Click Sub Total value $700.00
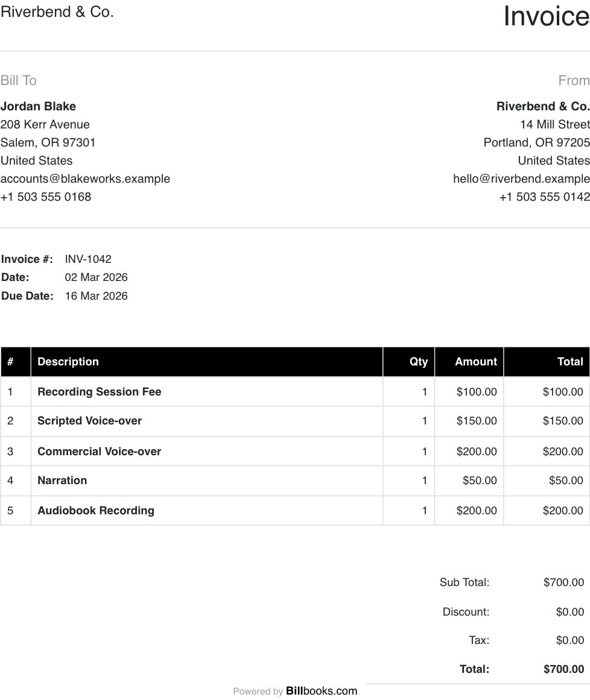 click(x=563, y=582)
